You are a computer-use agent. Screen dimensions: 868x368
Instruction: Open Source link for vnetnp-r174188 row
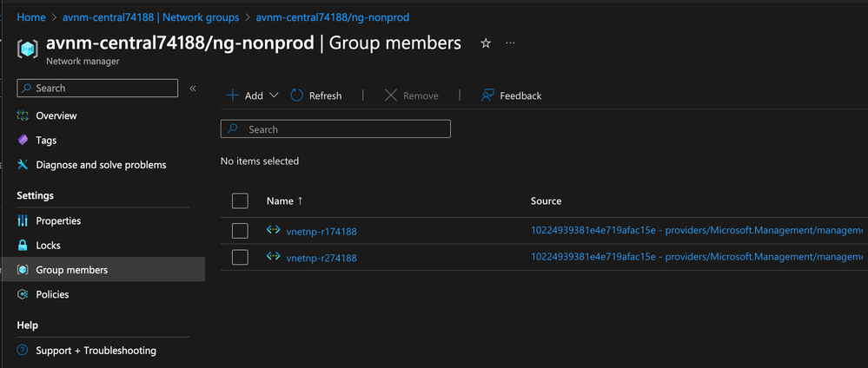click(697, 230)
